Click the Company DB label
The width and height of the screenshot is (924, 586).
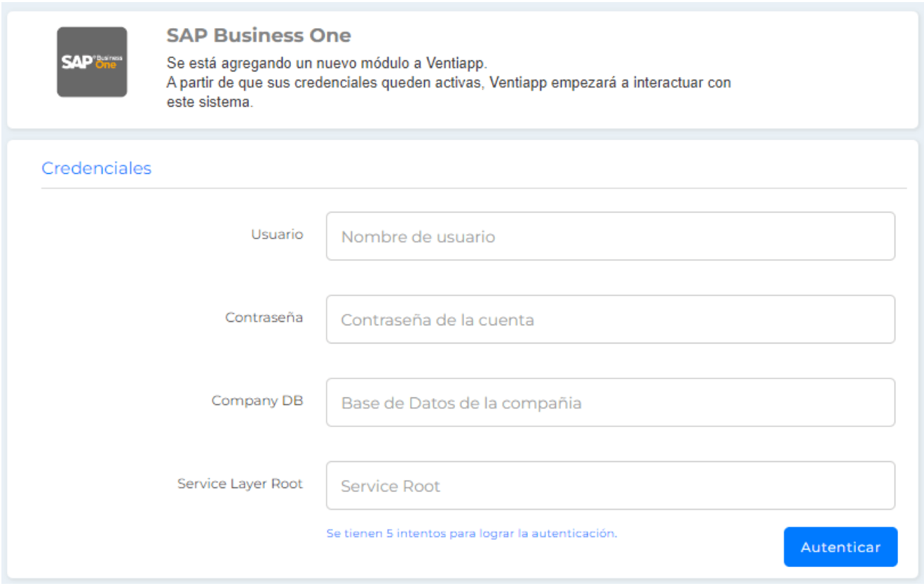257,401
